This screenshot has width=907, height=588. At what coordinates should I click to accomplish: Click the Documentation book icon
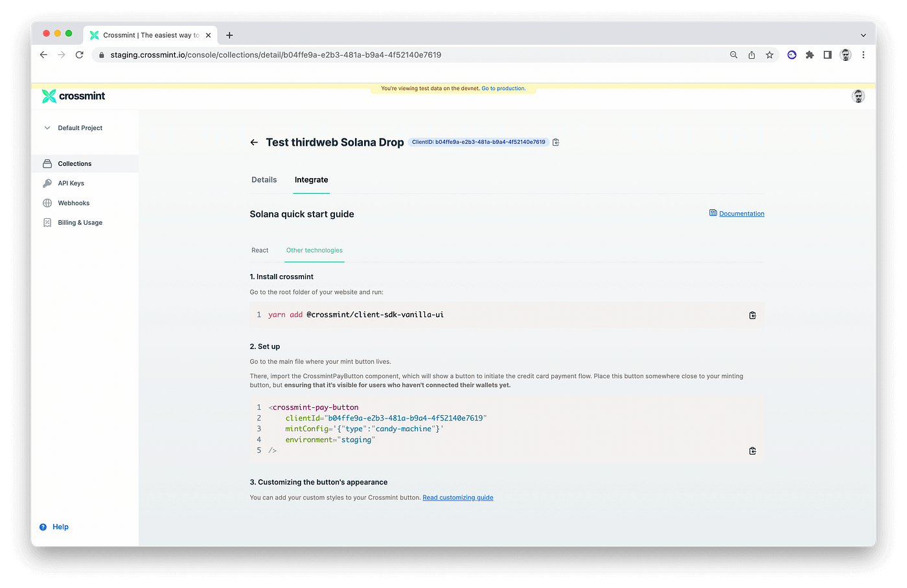tap(713, 213)
